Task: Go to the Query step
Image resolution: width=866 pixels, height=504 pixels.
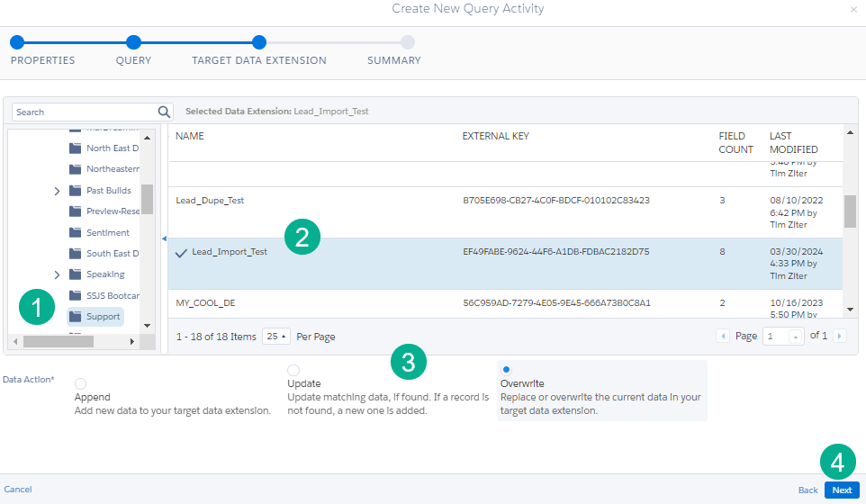Action: [x=133, y=42]
